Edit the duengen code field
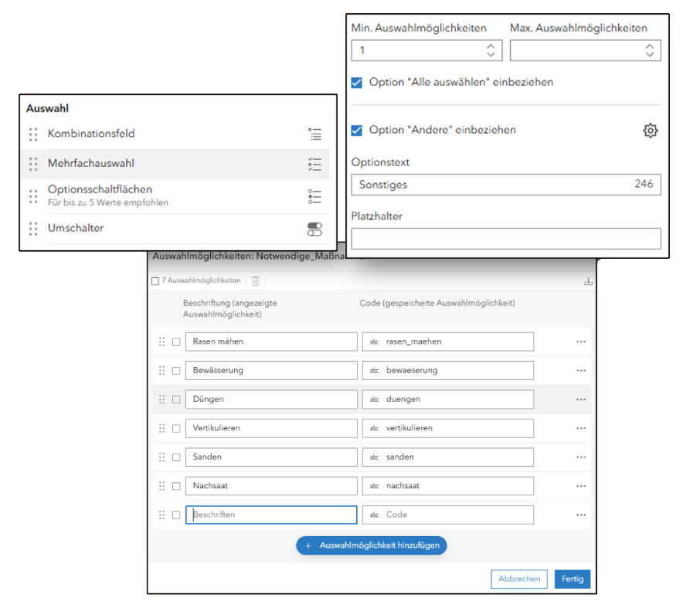Image resolution: width=700 pixels, height=608 pixels. coord(448,399)
